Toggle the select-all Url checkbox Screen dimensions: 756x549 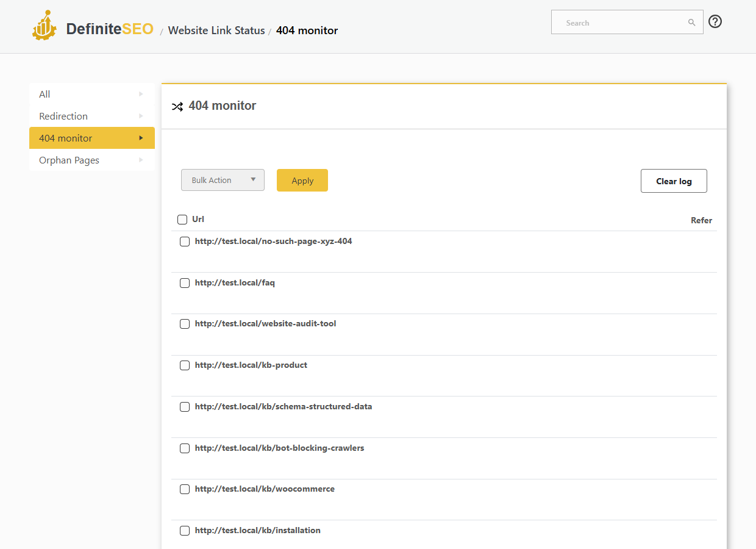182,220
